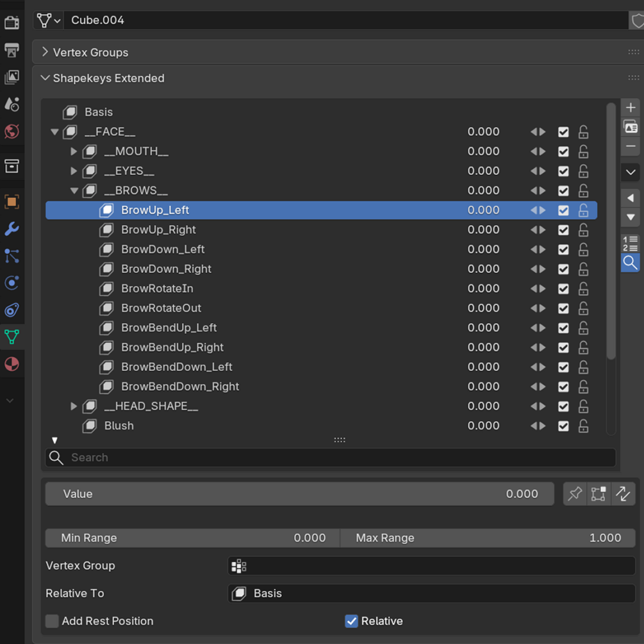Enable the Add Rest Position checkbox

(x=52, y=621)
